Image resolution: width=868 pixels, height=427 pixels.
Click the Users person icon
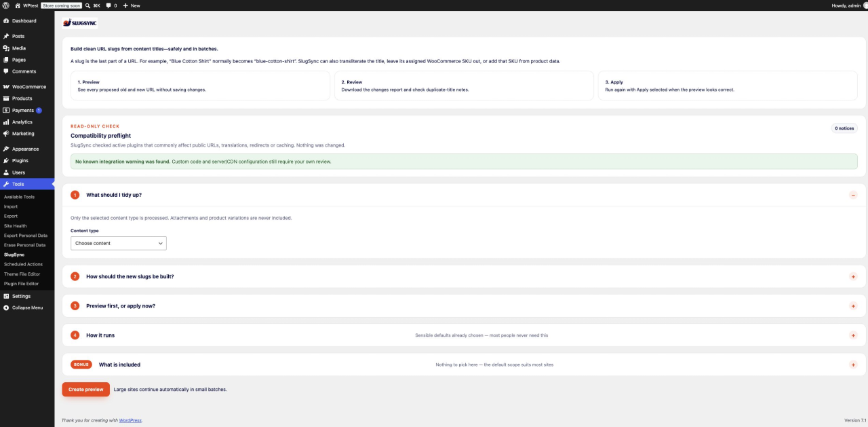tap(6, 172)
